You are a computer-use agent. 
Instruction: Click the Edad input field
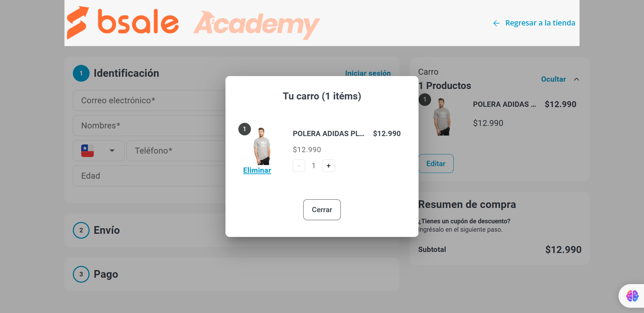[149, 176]
